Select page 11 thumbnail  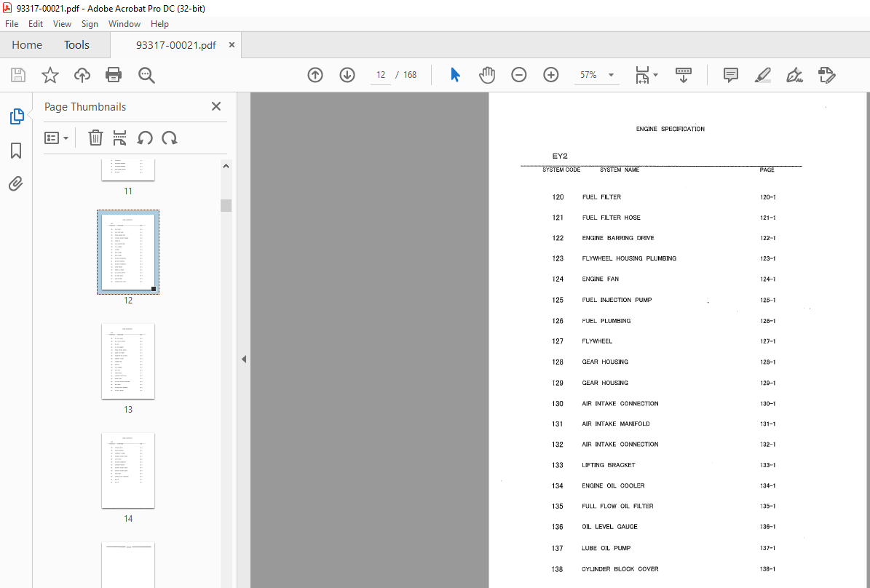(128, 170)
